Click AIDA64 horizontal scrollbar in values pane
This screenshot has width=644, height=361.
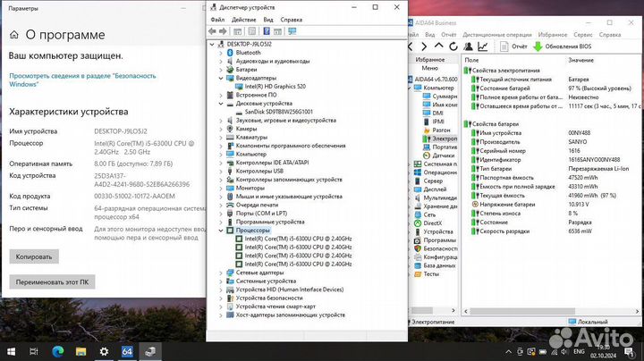coord(521,311)
